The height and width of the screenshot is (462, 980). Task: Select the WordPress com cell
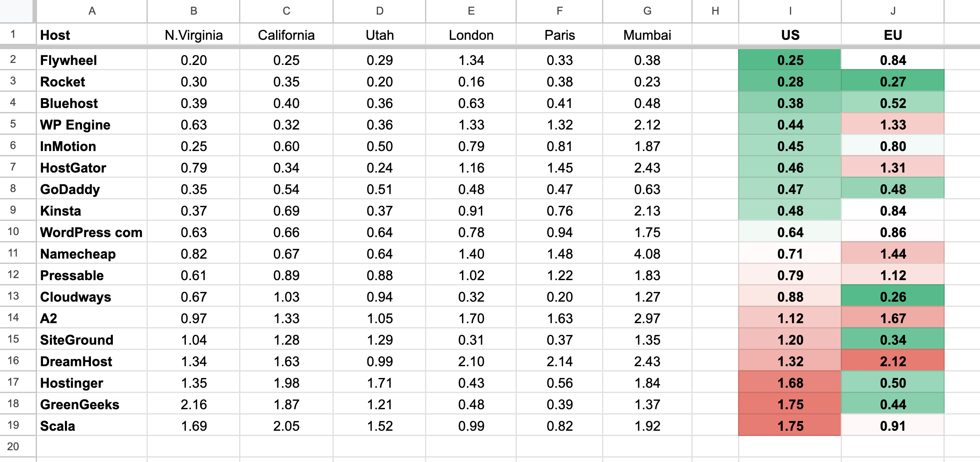92,232
